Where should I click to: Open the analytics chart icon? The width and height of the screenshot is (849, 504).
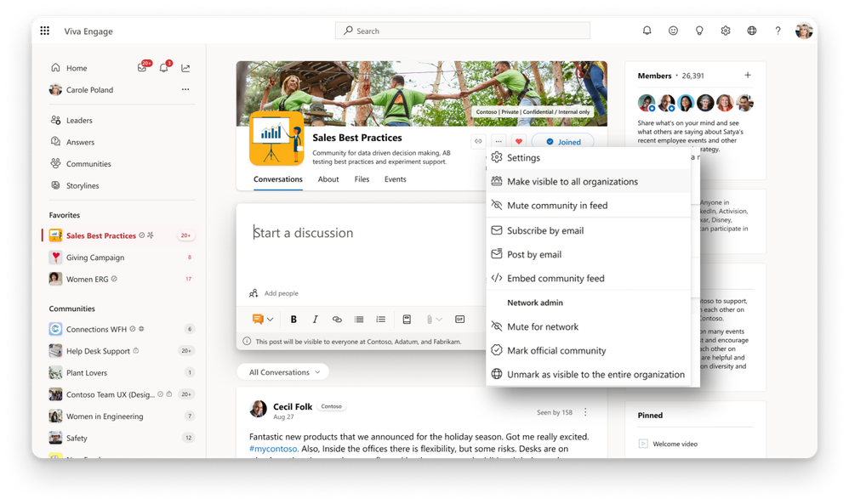185,68
